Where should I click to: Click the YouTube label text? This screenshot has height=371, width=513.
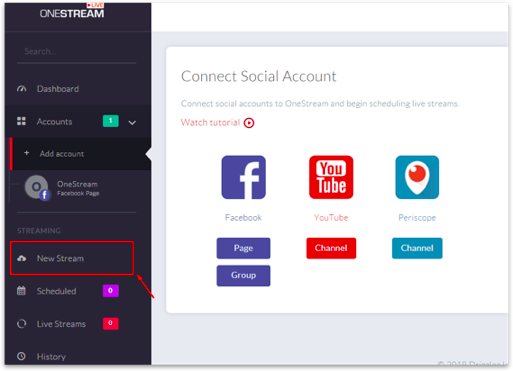[x=331, y=218]
